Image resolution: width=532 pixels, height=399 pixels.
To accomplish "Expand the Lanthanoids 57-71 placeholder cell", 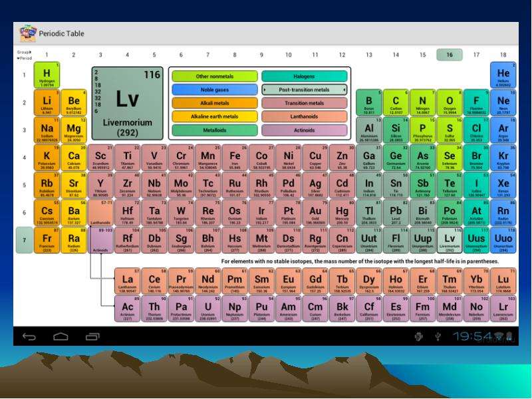I will [x=100, y=213].
